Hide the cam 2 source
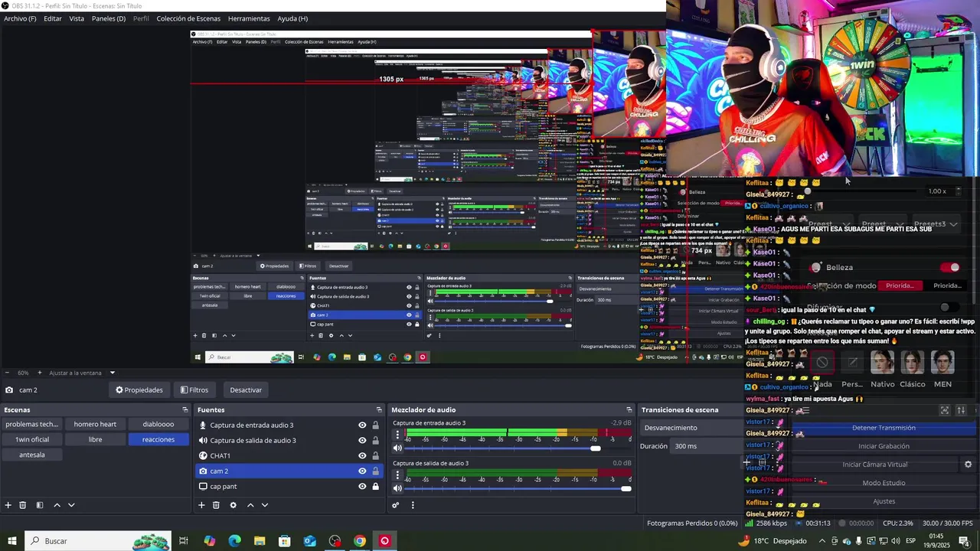The image size is (980, 551). 362,471
